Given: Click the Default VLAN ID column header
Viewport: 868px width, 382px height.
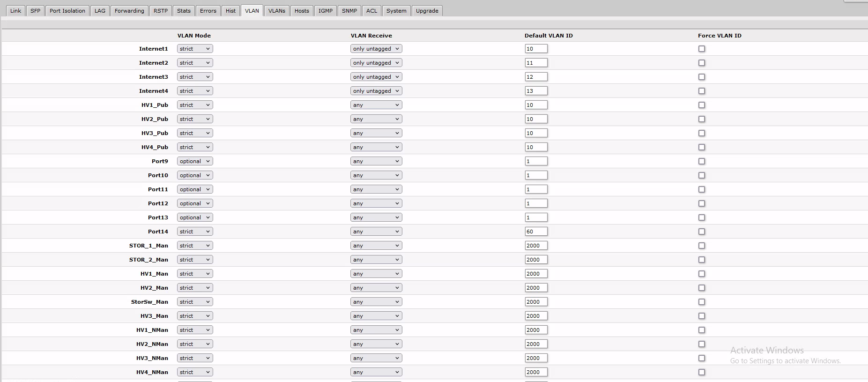Looking at the screenshot, I should pyautogui.click(x=549, y=36).
